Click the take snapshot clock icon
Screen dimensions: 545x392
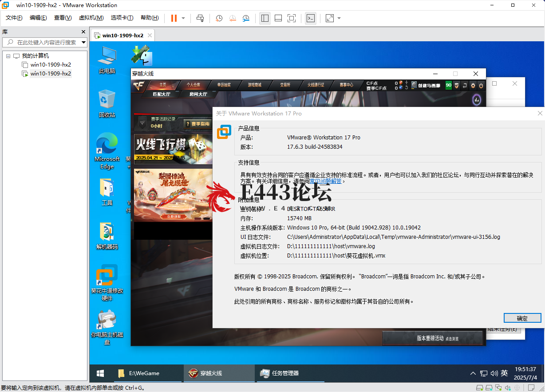(219, 18)
